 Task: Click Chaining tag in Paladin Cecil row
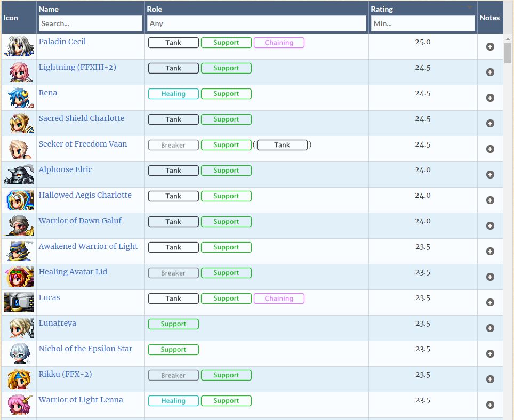point(279,43)
